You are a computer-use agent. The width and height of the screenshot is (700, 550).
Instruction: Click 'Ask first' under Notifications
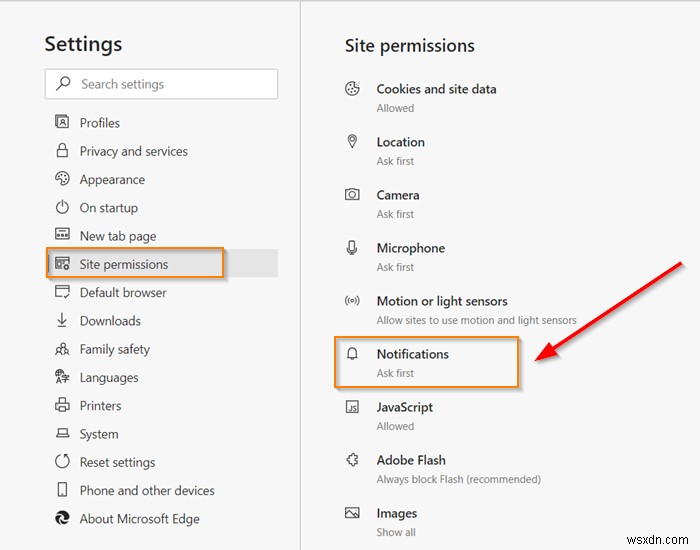coord(395,373)
